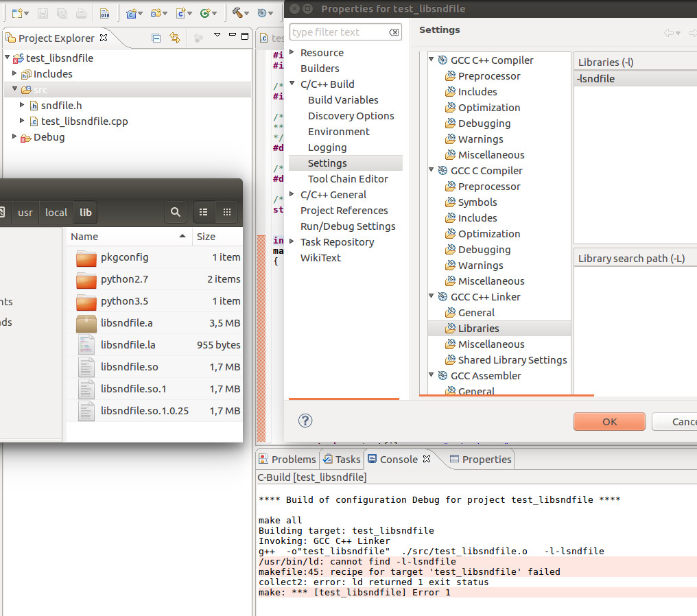Open the Properties tab in bottom panel

[480, 460]
